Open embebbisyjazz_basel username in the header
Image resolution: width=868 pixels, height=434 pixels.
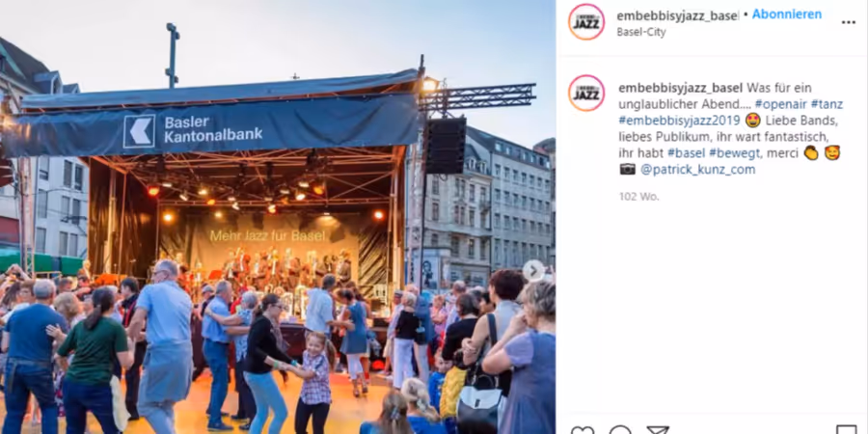[678, 16]
